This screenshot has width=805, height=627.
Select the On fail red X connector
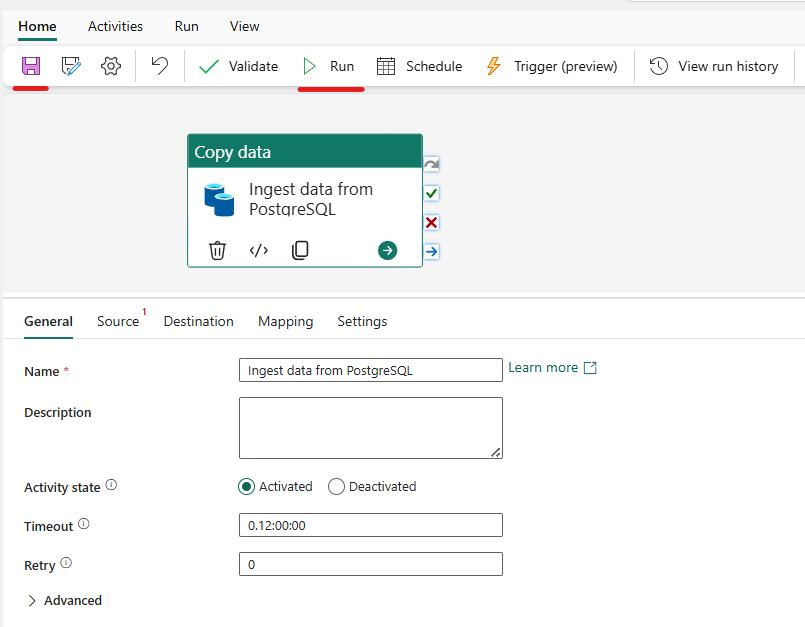[432, 223]
